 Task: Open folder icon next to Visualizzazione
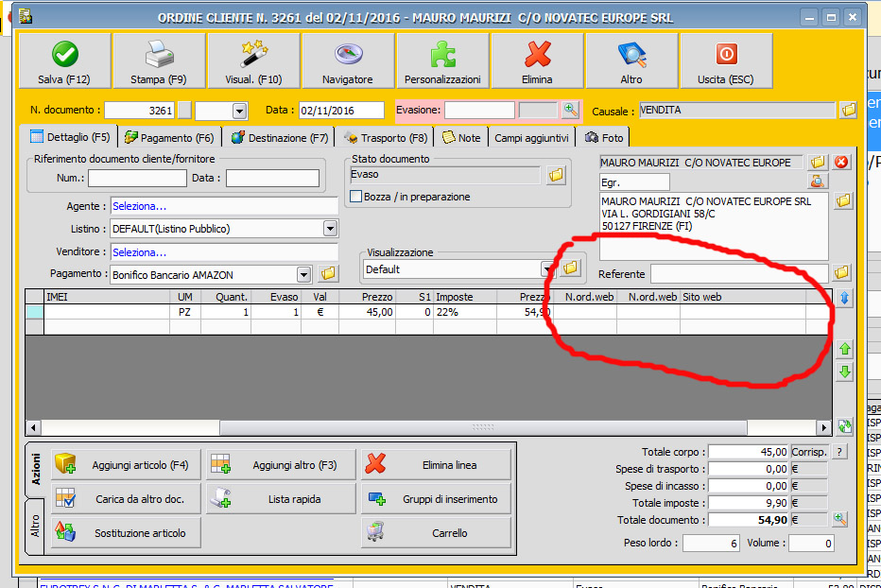tap(570, 268)
